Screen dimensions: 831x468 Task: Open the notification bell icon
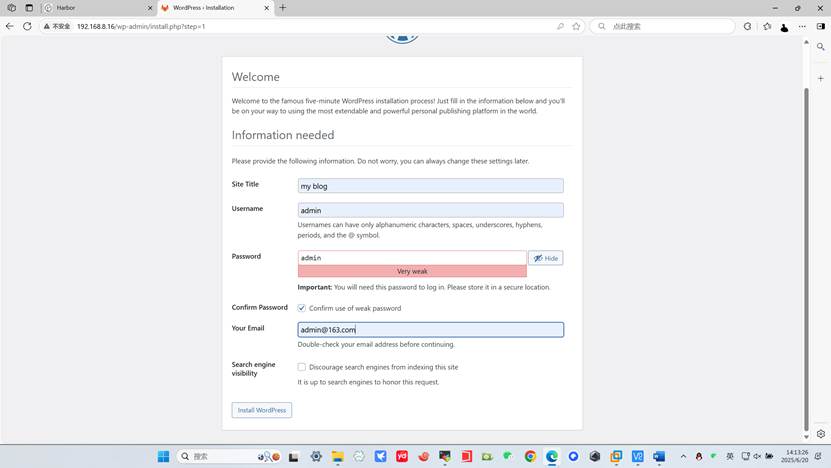tap(818, 456)
